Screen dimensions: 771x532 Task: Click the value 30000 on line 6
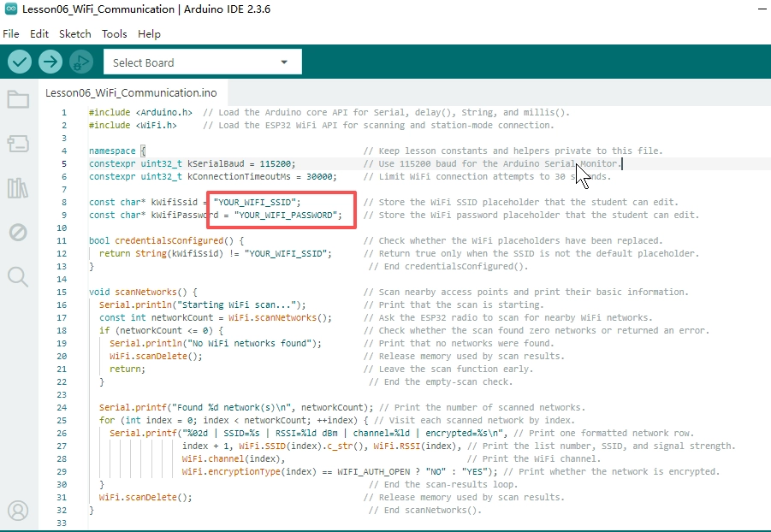319,176
